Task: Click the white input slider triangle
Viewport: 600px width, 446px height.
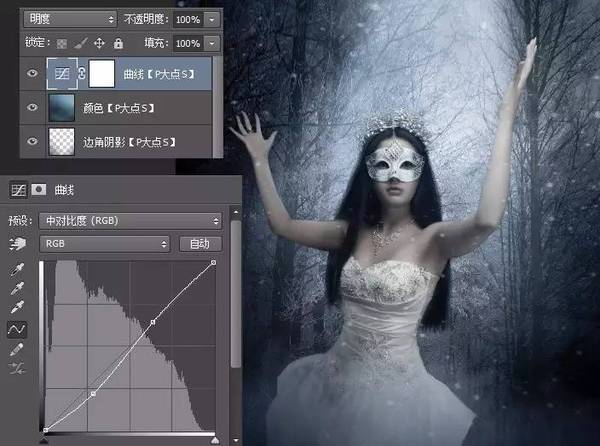Action: coord(215,441)
